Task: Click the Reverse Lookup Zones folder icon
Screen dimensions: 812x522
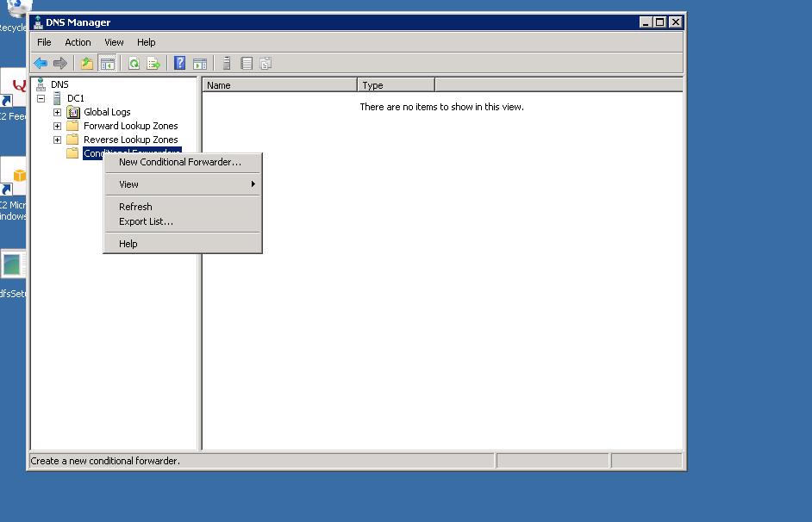Action: point(73,140)
